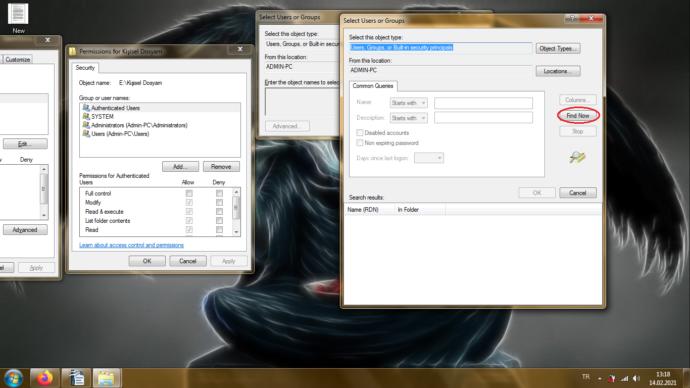Tick Deny checkbox for Read permission
Image resolution: width=690 pixels, height=388 pixels.
click(219, 230)
